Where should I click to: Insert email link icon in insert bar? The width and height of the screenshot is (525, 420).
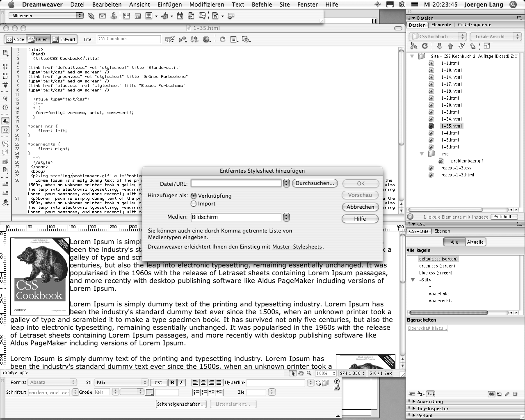click(103, 16)
